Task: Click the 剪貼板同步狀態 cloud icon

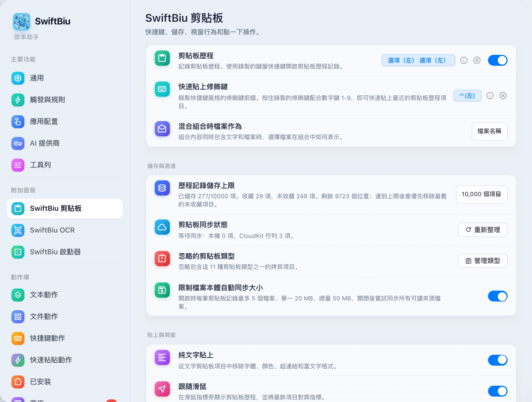Action: 162,227
